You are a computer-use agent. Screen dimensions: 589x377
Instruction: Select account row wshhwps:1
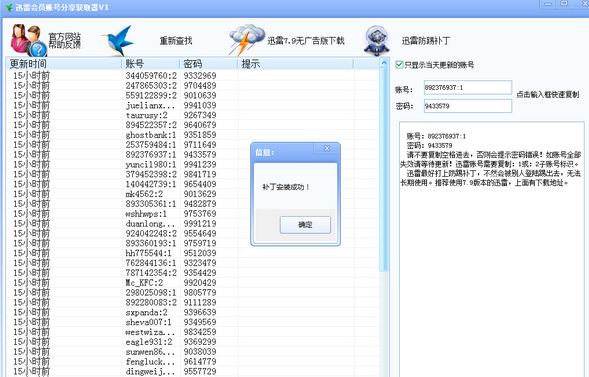click(x=193, y=213)
